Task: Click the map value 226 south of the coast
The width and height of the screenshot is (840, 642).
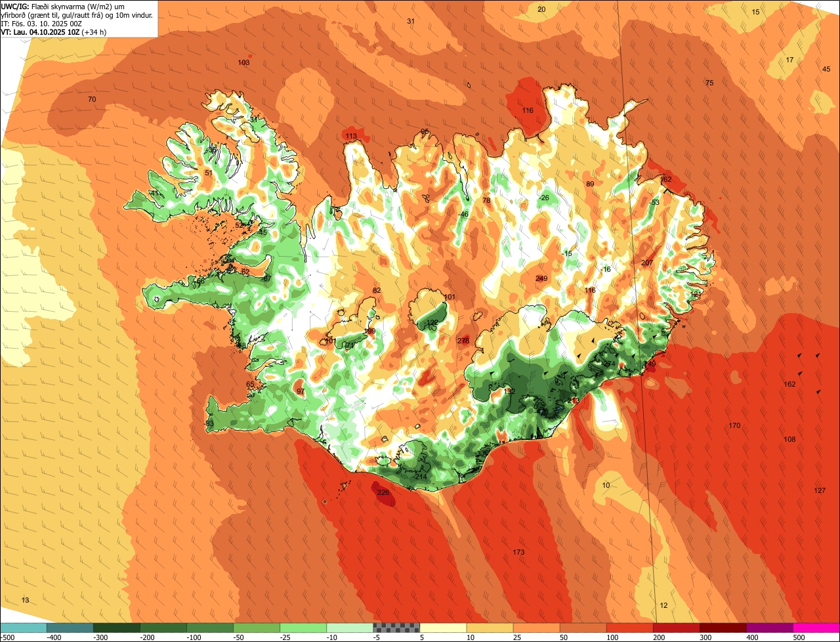Action: click(383, 492)
